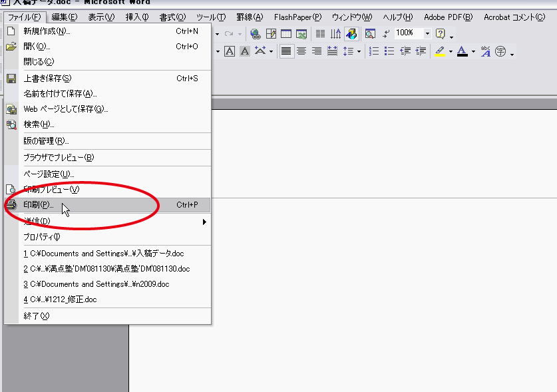Click the Microsoft Word Help question icon

tap(441, 34)
